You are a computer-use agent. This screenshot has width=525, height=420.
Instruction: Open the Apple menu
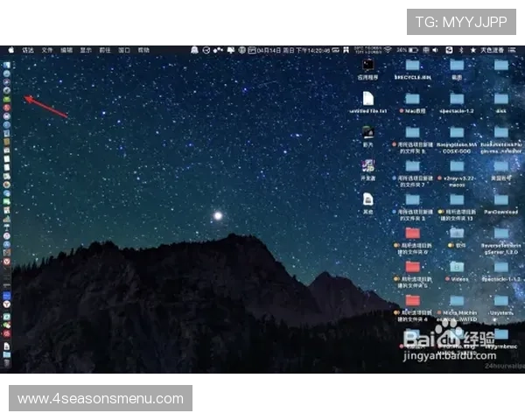point(11,50)
